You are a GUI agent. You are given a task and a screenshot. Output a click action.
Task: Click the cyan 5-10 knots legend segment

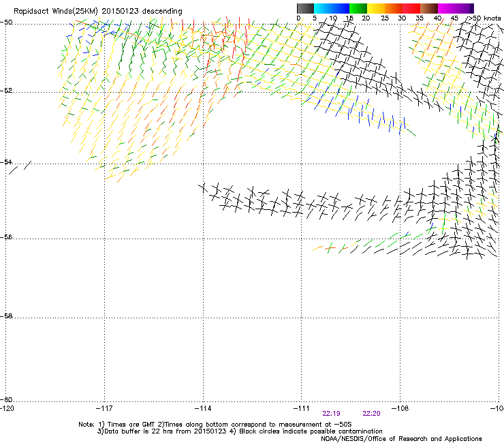(x=323, y=8)
